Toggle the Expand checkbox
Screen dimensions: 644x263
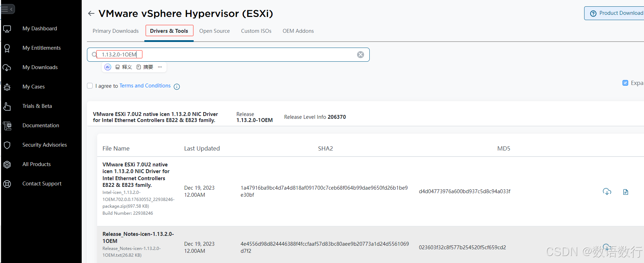(x=625, y=83)
